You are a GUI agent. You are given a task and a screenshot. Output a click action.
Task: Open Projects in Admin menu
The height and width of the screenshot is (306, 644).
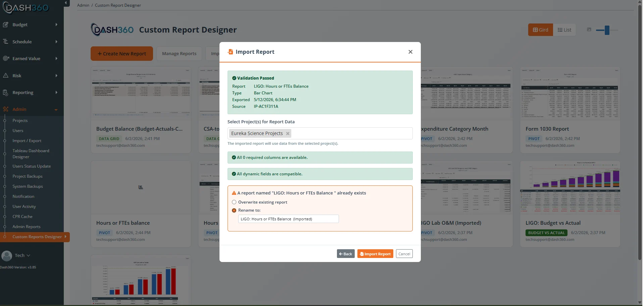tap(20, 121)
